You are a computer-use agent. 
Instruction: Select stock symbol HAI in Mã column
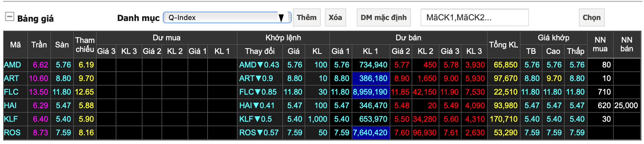click(x=10, y=106)
